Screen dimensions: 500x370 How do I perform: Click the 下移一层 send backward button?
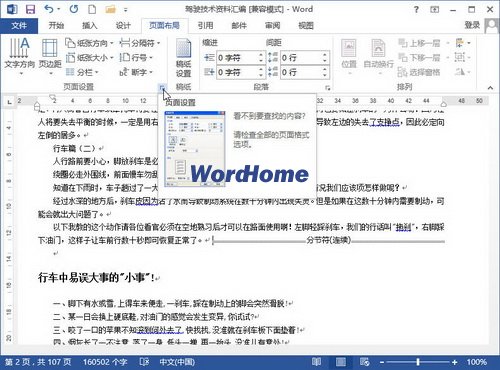[x=419, y=58]
